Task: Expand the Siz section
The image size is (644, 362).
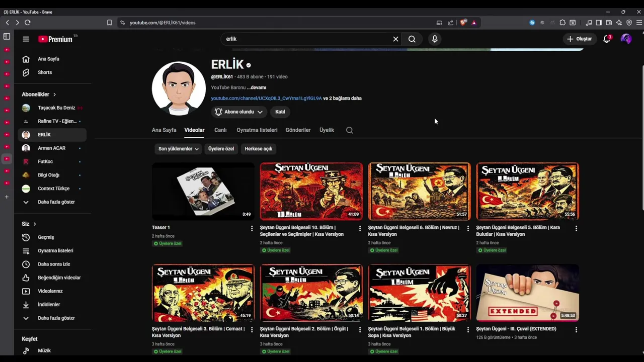Action: 29,224
